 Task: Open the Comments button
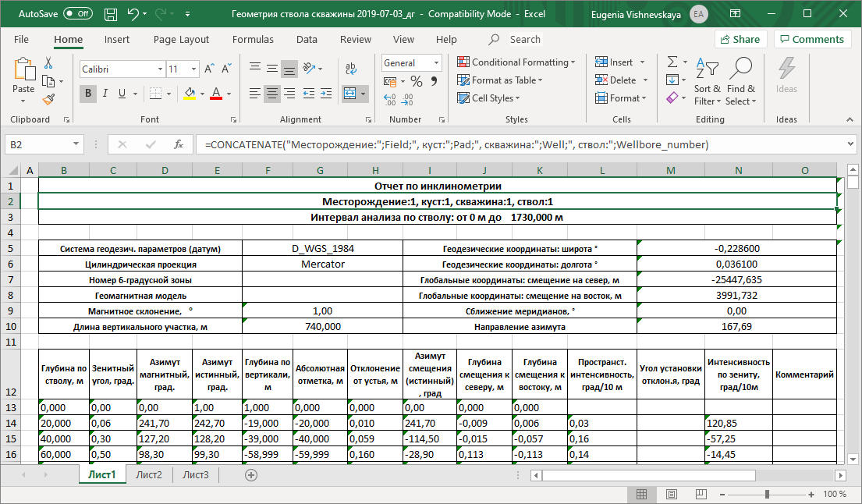pyautogui.click(x=811, y=40)
